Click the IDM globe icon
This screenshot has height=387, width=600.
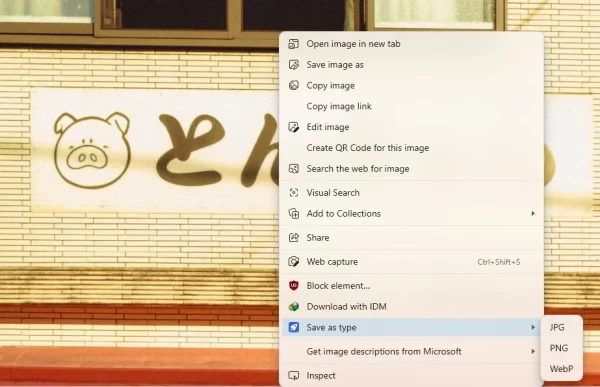pos(293,307)
